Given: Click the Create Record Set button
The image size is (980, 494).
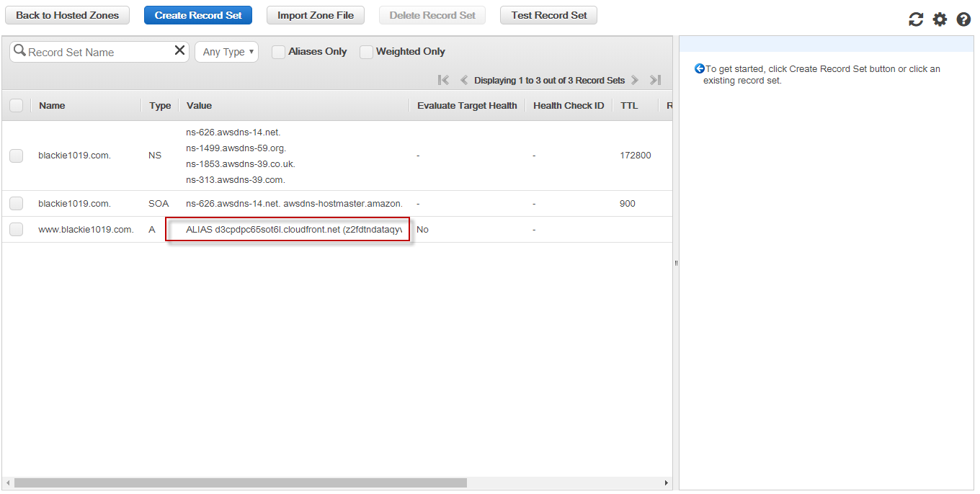Looking at the screenshot, I should [x=198, y=15].
